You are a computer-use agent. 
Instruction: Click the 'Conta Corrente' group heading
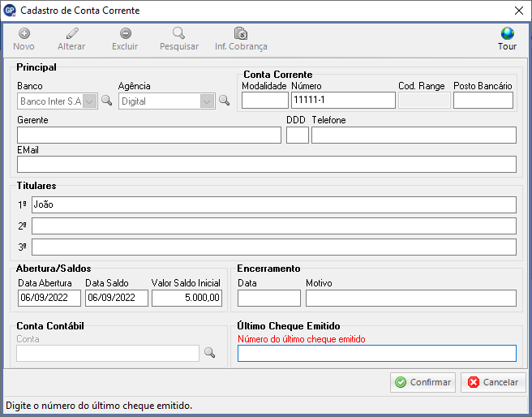pyautogui.click(x=278, y=75)
